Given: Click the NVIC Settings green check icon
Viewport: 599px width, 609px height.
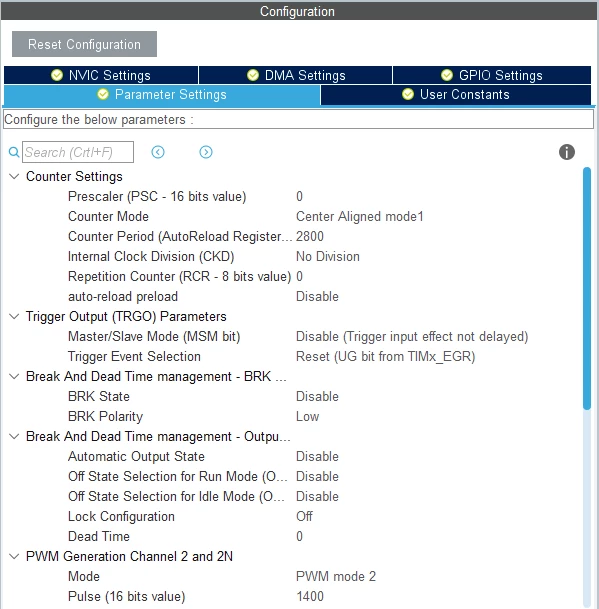Looking at the screenshot, I should (x=57, y=75).
